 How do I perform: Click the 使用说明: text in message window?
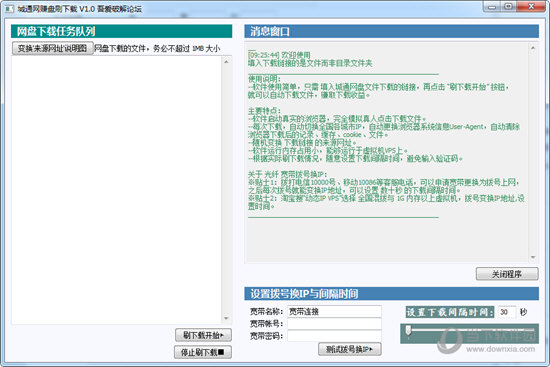tap(264, 79)
